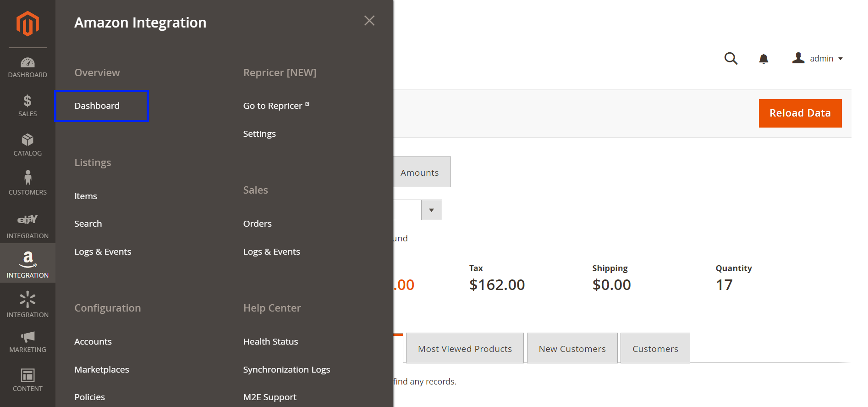Open the Sales sidebar menu
Viewport: 868px width, 407px height.
[x=27, y=106]
